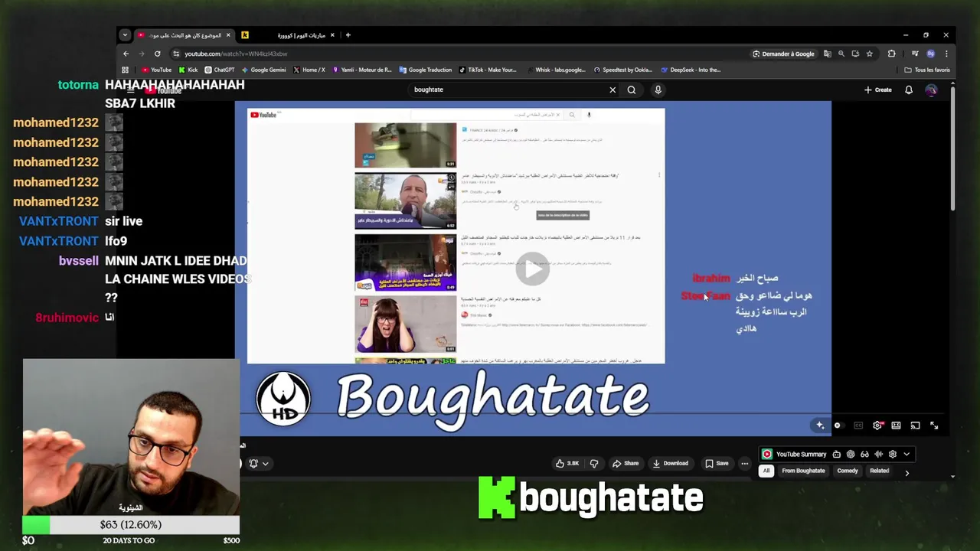Like the video showing 3.8K
This screenshot has height=551, width=980.
[x=567, y=463]
